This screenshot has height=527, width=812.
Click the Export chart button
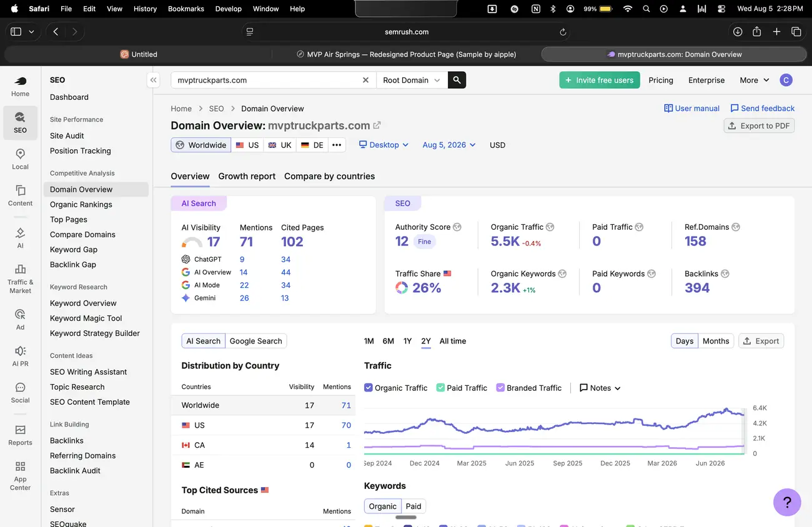tap(761, 341)
